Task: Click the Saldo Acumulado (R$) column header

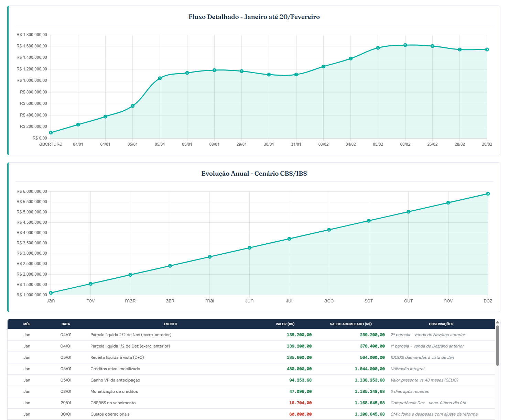Action: (350, 324)
